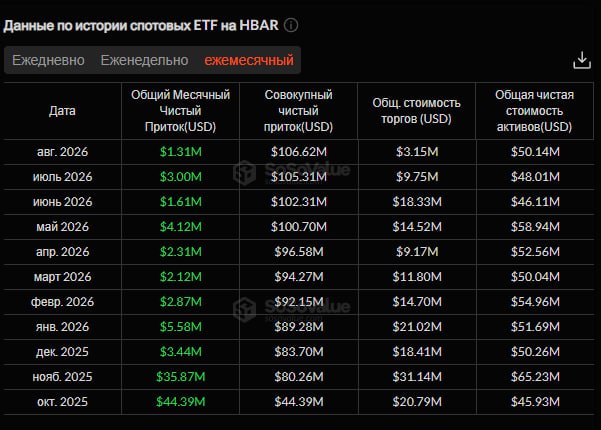Switch to the Ежедневно tab

(48, 60)
